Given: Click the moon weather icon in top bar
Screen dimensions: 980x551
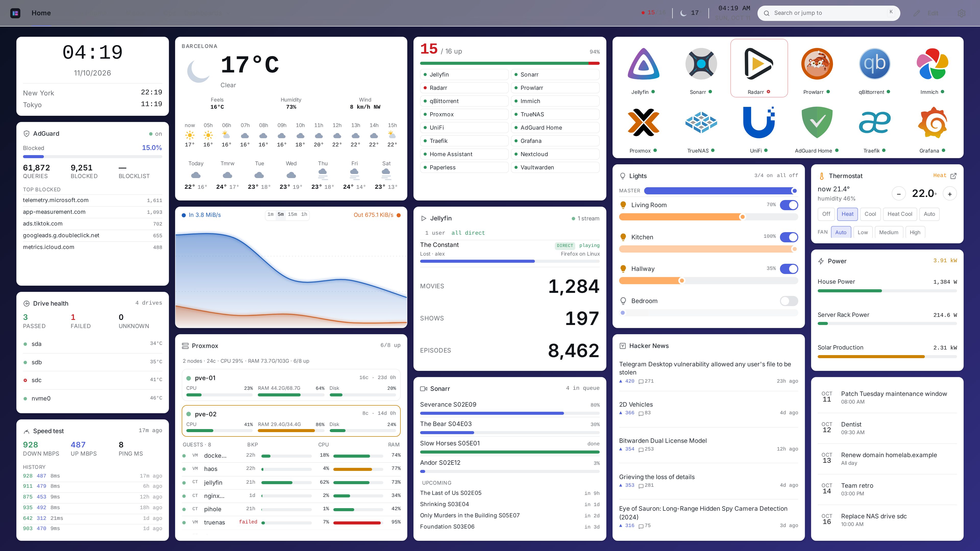Looking at the screenshot, I should coord(683,13).
